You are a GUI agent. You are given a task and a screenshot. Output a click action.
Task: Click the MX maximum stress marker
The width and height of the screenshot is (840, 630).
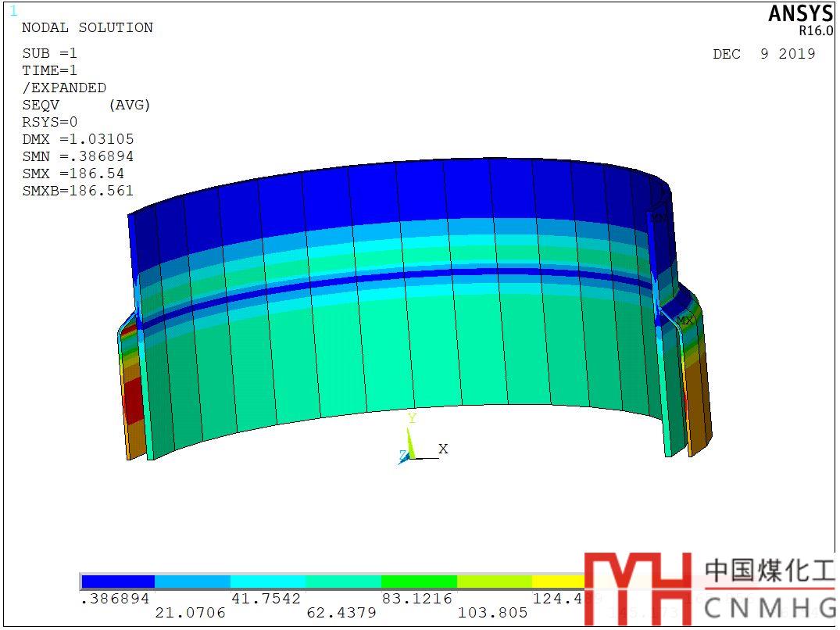(685, 320)
